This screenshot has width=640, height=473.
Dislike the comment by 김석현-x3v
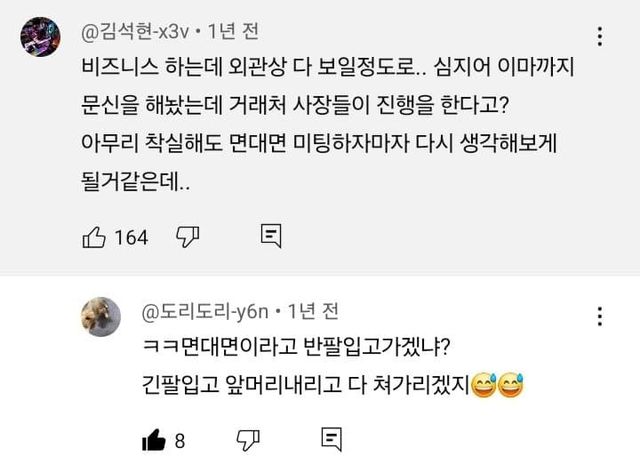click(188, 236)
